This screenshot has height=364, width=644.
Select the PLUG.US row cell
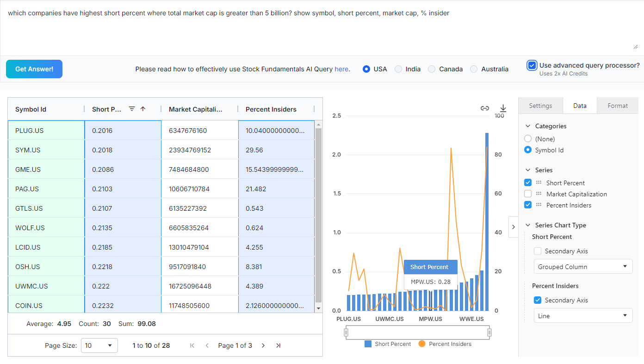coord(46,131)
